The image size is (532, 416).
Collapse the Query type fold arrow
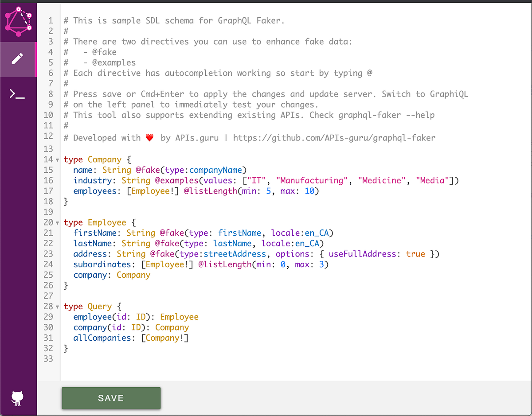click(x=58, y=306)
